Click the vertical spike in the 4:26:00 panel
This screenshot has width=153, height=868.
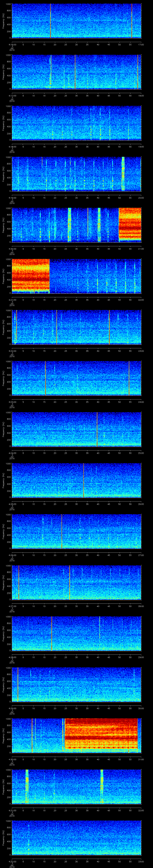tap(62, 531)
